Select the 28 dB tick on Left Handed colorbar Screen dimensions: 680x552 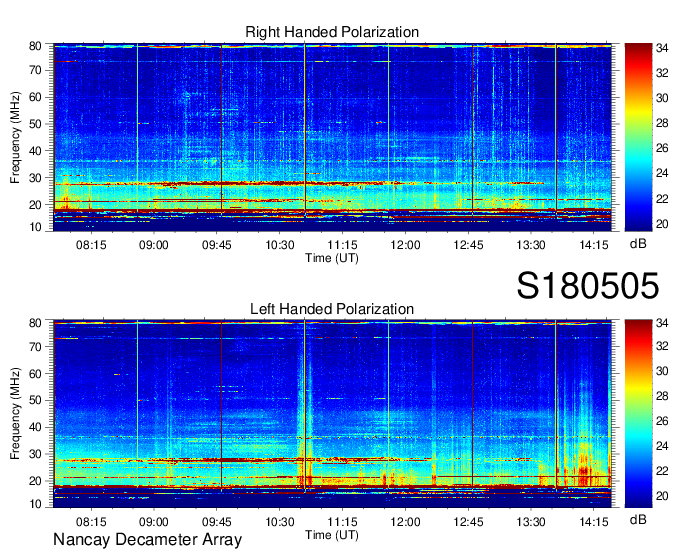pyautogui.click(x=662, y=396)
